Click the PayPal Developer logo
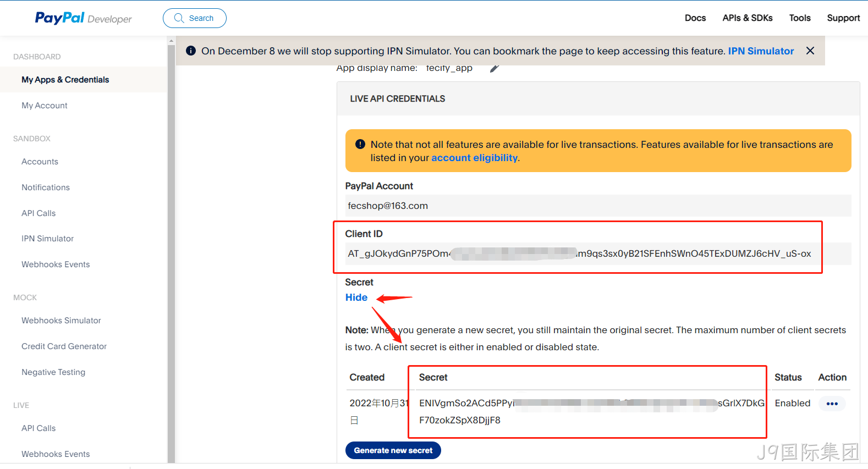 pyautogui.click(x=84, y=18)
